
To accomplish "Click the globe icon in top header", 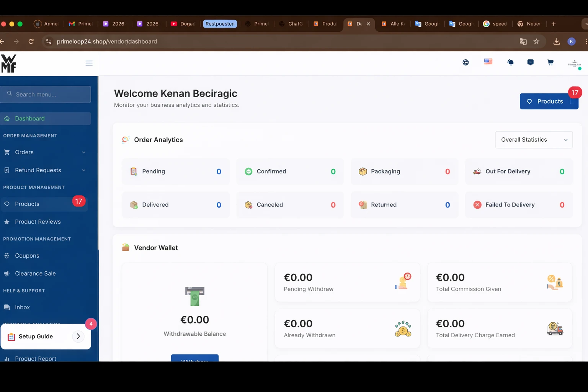I will [x=465, y=62].
